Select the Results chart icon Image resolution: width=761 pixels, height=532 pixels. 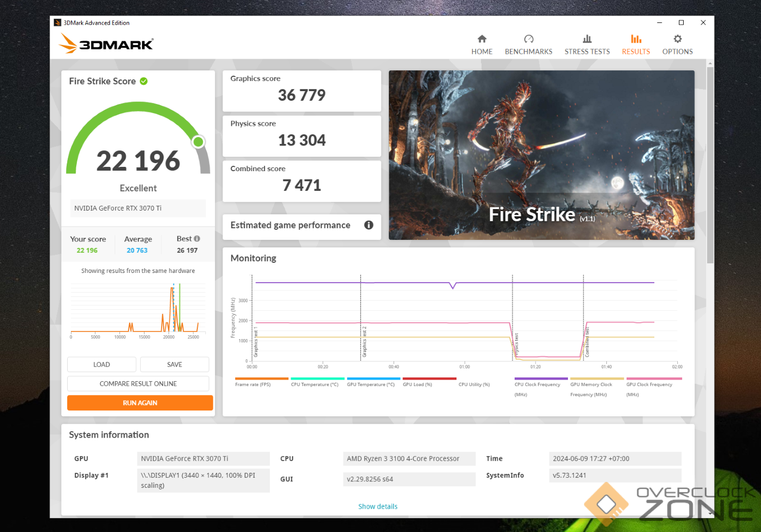[x=636, y=39]
